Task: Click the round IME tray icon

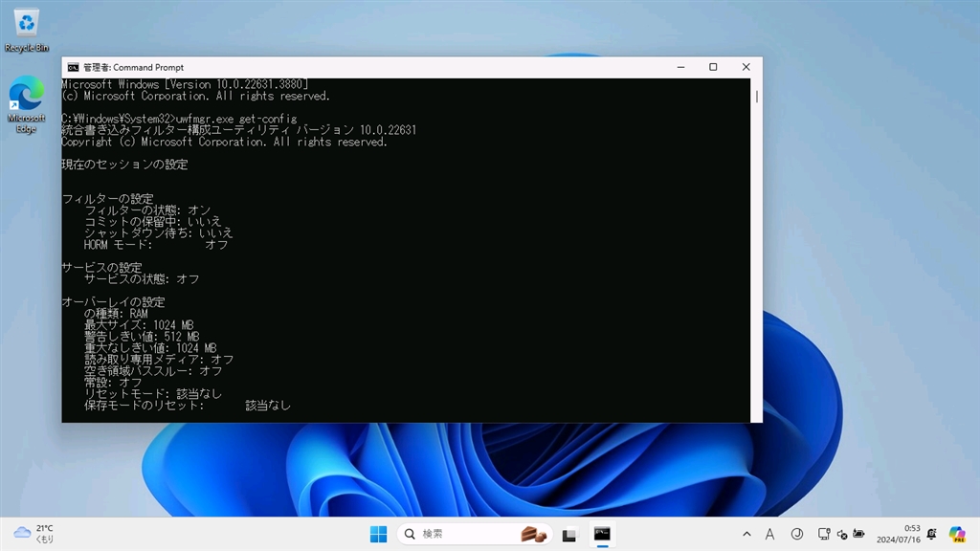Action: [797, 534]
